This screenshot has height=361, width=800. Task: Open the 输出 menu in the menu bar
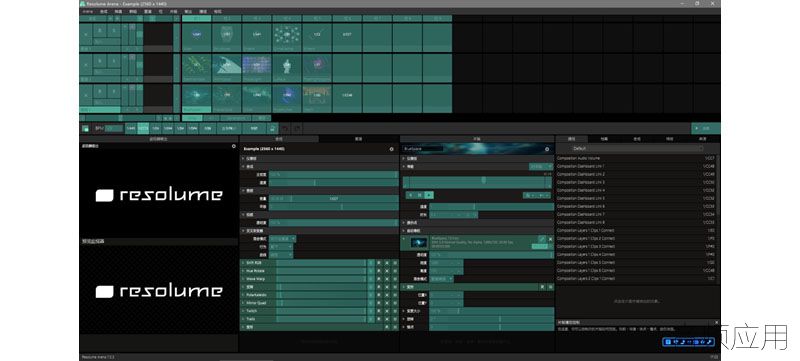point(188,11)
